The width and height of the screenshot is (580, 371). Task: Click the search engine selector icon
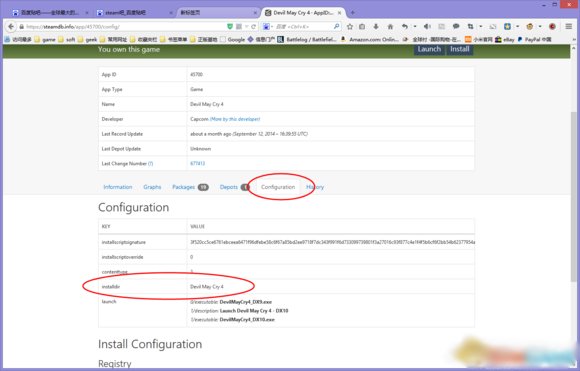[x=266, y=27]
